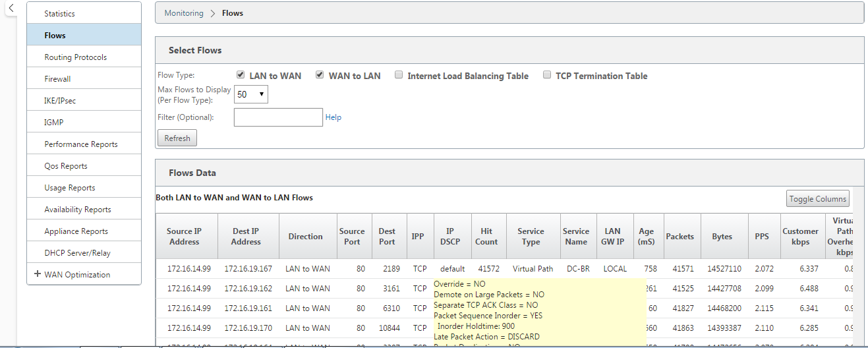Open Statistics in the sidebar

click(x=84, y=13)
